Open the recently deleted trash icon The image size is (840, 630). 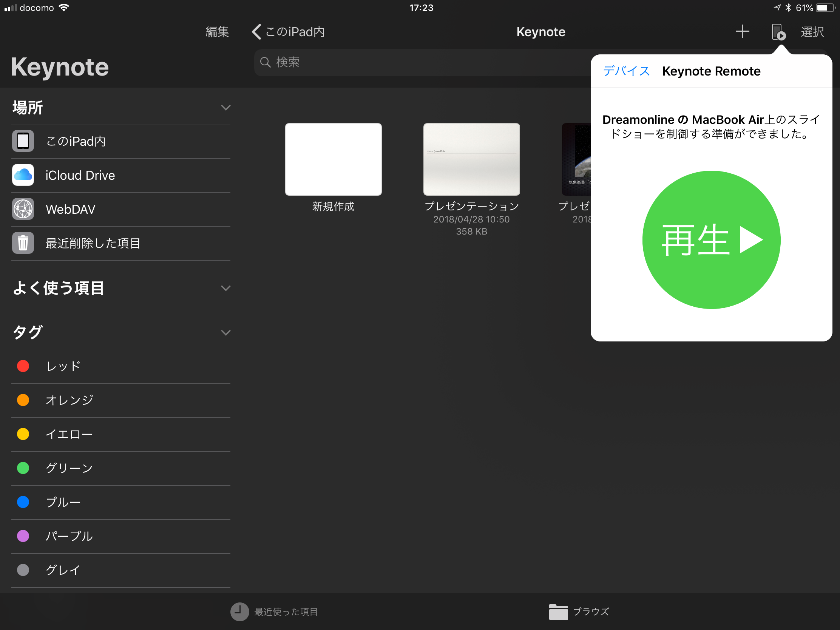pyautogui.click(x=23, y=243)
